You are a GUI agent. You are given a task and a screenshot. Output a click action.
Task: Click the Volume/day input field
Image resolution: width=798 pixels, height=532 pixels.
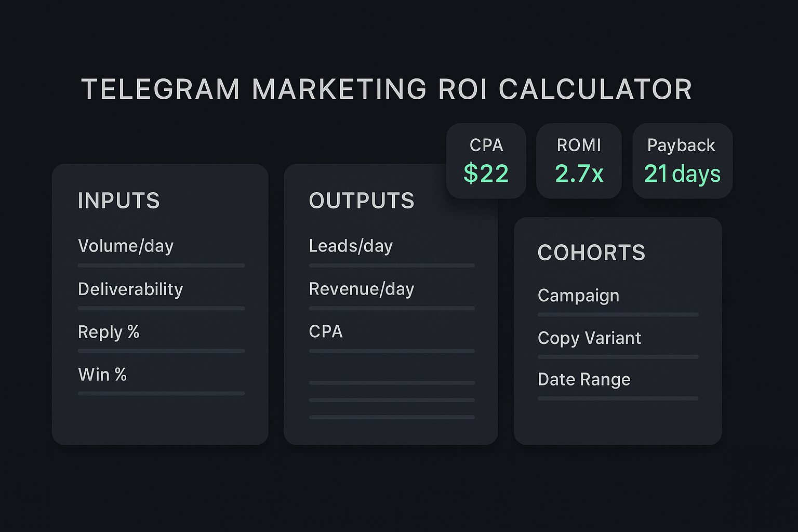tap(161, 251)
